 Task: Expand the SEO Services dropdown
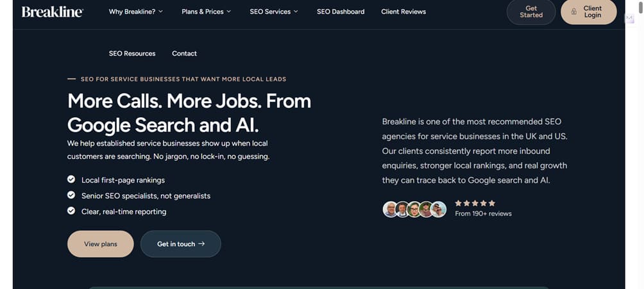(274, 12)
